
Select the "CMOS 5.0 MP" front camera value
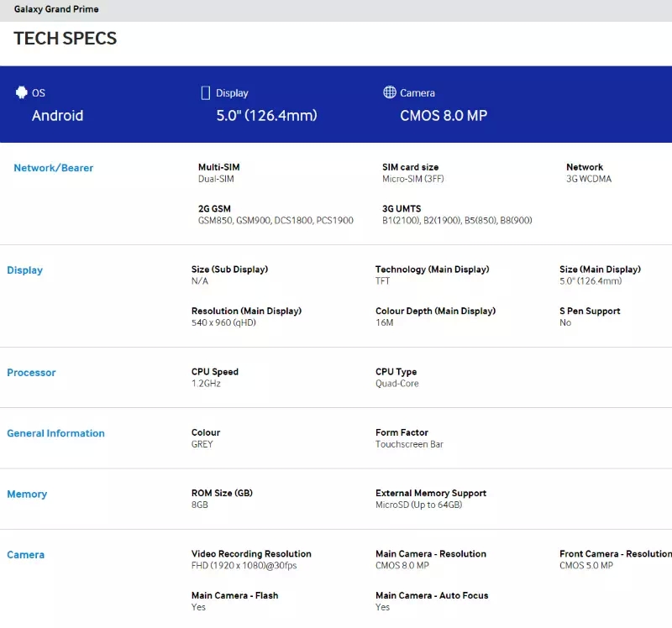pos(586,566)
